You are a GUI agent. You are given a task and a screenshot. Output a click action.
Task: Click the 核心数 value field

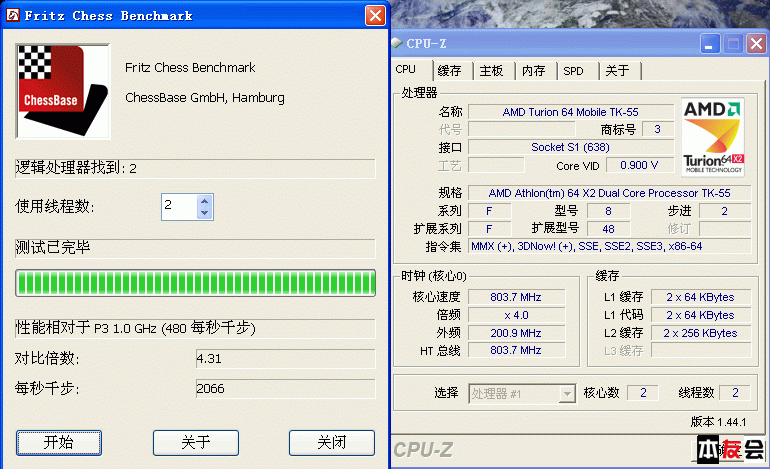pyautogui.click(x=643, y=393)
